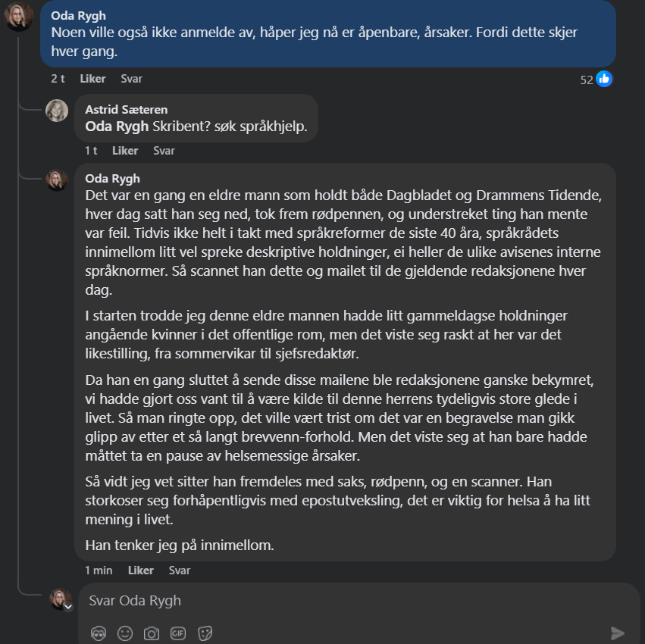Open the emoji picker
The width and height of the screenshot is (645, 644).
click(125, 633)
